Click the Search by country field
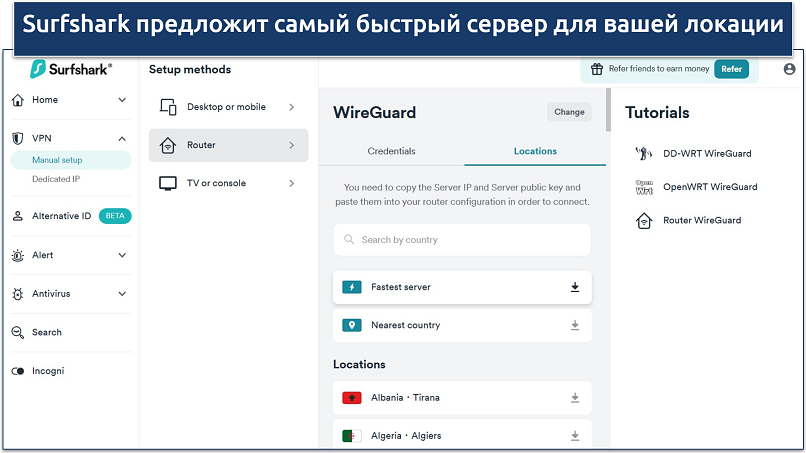806x453 pixels. (462, 240)
